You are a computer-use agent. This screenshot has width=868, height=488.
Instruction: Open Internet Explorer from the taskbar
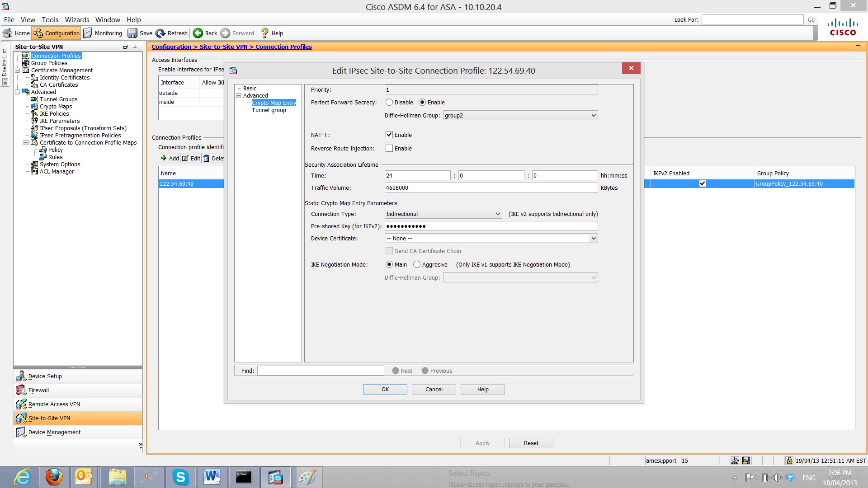tap(22, 477)
